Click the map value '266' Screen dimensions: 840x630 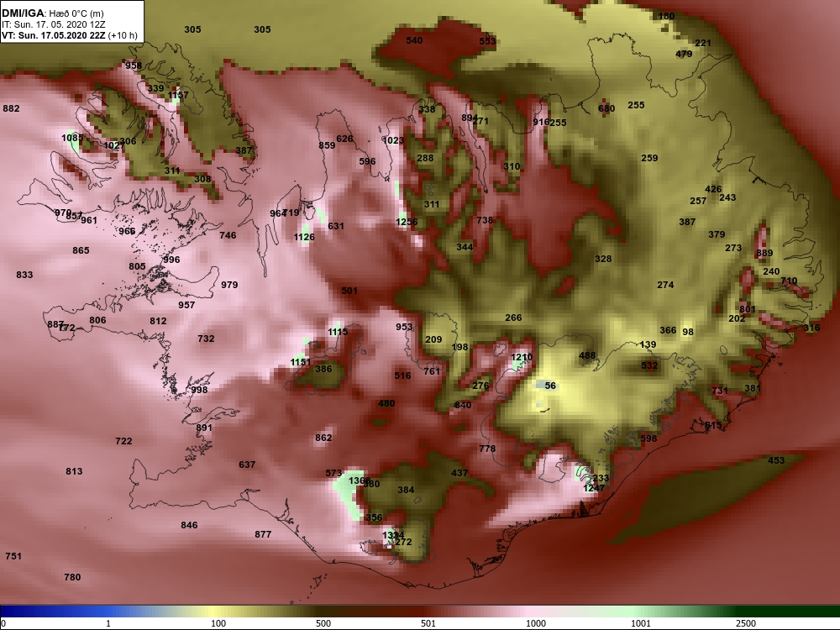point(513,318)
